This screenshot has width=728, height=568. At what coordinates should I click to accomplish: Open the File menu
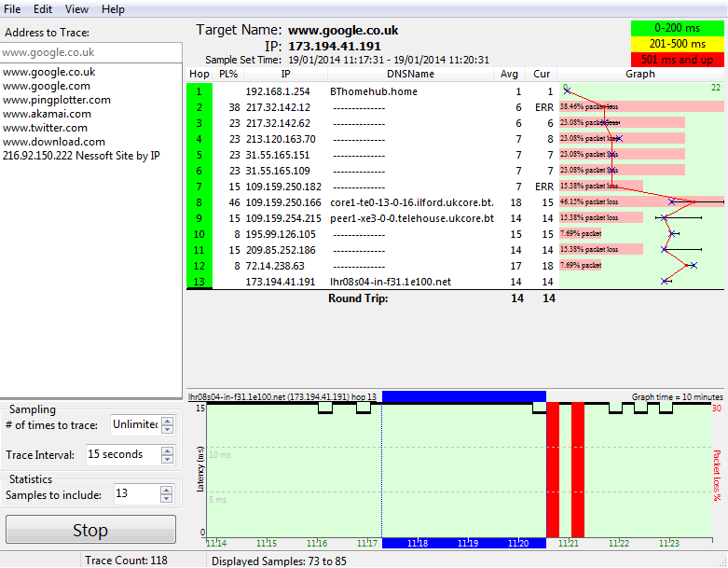tap(12, 9)
